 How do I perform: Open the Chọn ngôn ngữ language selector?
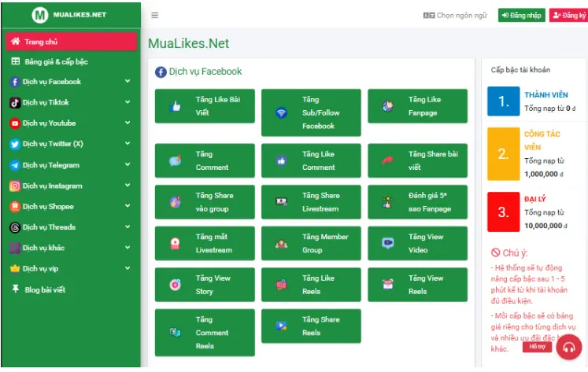pyautogui.click(x=455, y=16)
